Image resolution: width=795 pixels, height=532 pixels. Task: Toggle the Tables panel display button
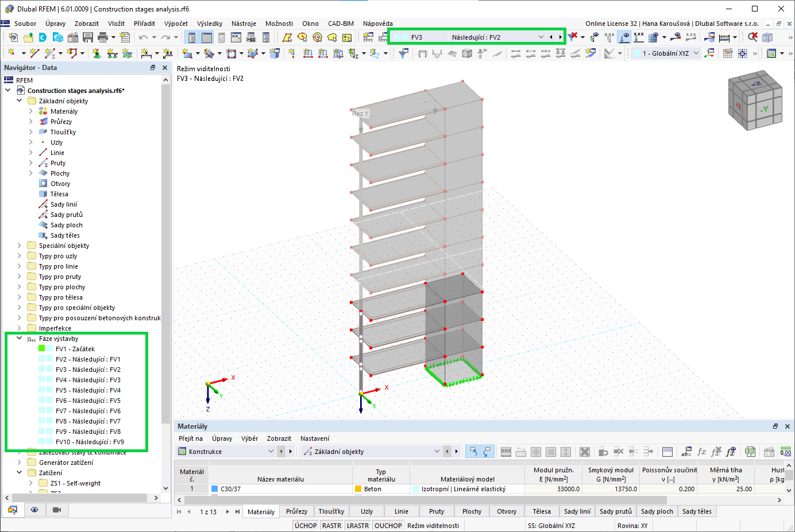(206, 37)
